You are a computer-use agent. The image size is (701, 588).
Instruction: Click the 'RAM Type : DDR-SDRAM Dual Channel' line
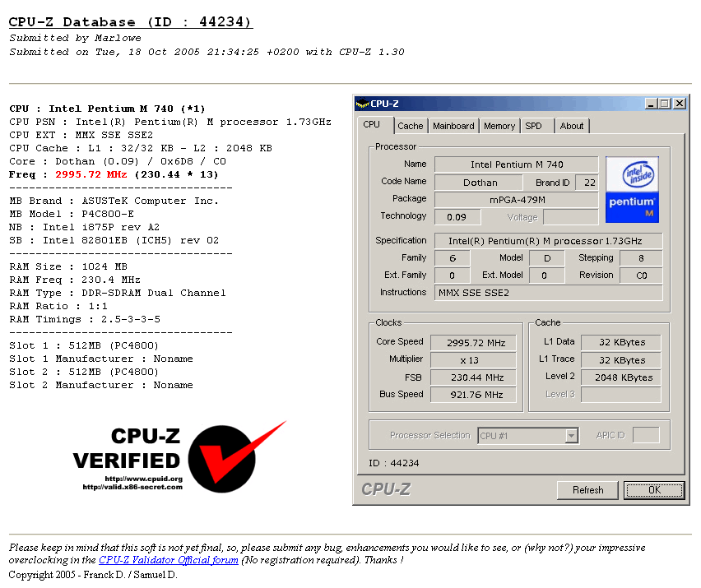[x=118, y=293]
